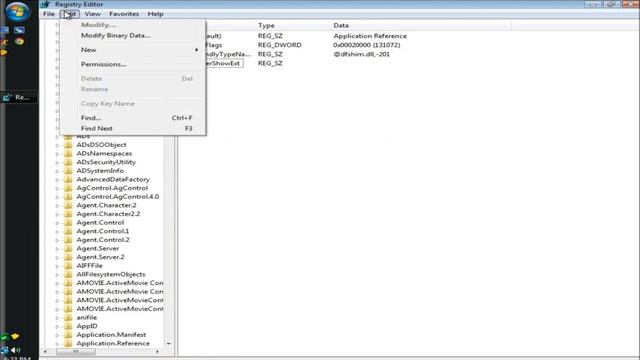Expand the AppID node arrow
Screen dimensions: 640x360
coord(57,327)
